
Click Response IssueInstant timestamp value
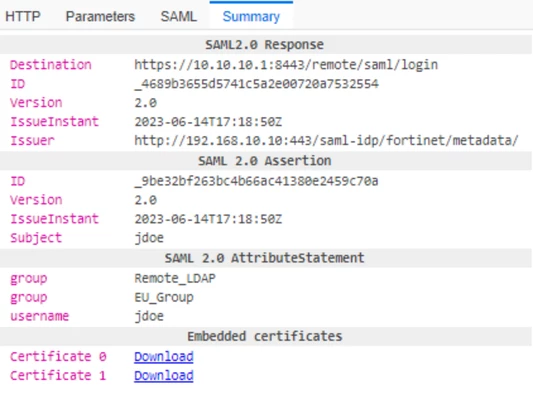tap(208, 122)
